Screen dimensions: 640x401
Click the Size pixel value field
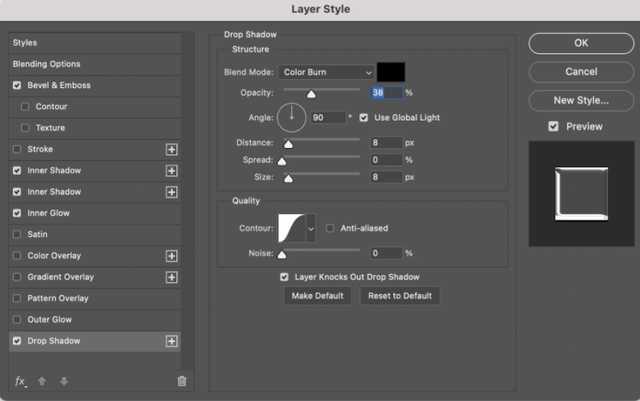(x=387, y=177)
